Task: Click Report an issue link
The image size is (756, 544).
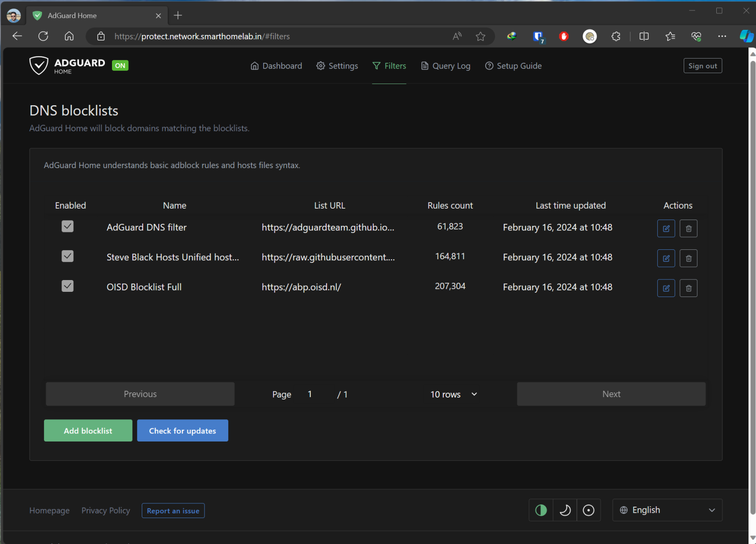Action: [x=173, y=510]
